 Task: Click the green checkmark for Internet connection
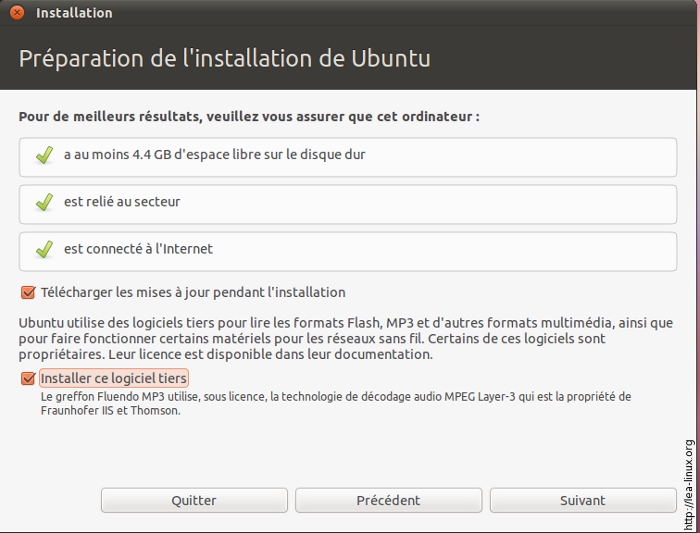(44, 250)
